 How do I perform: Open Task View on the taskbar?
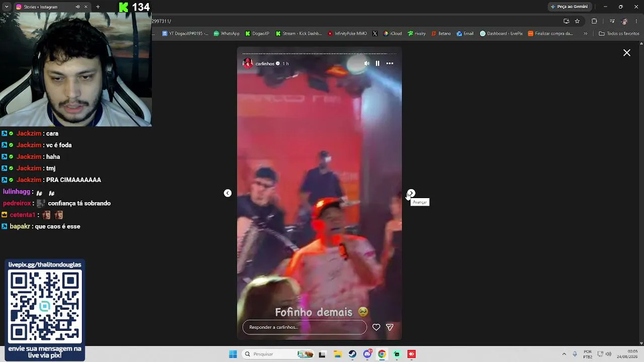tap(322, 354)
